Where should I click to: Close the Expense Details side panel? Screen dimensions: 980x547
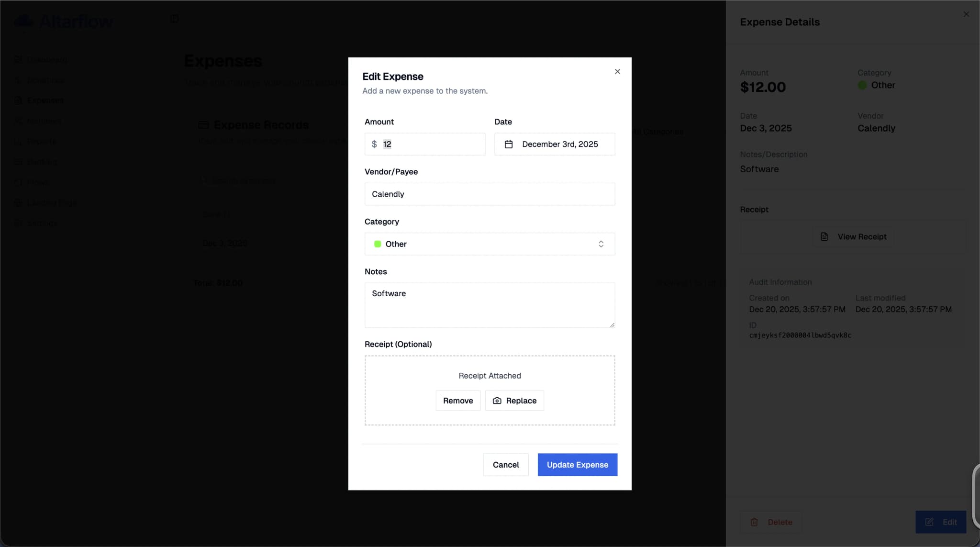tap(966, 14)
